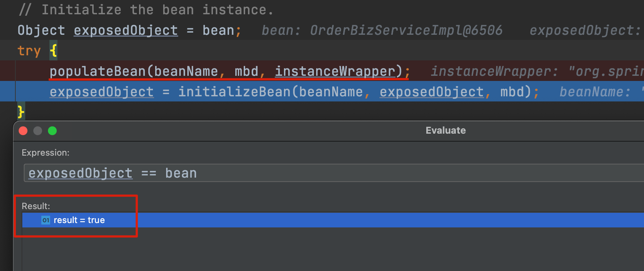Click the OrderBizServiceImpl@6506 inline hint
The image size is (644, 271).
point(406,30)
